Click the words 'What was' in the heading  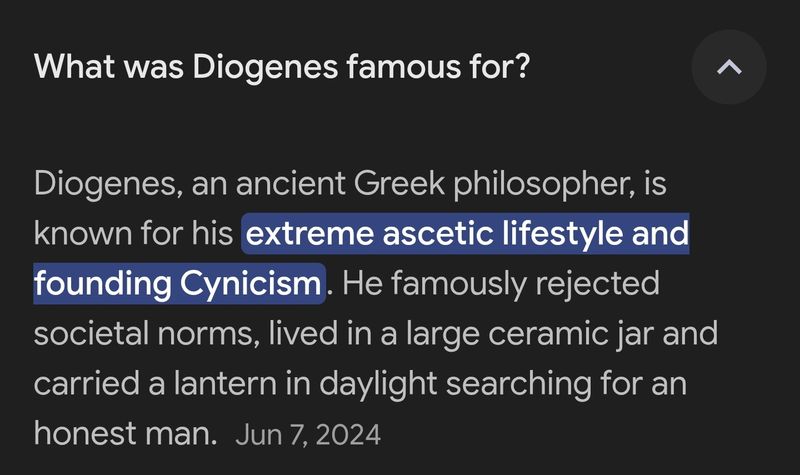[x=109, y=67]
